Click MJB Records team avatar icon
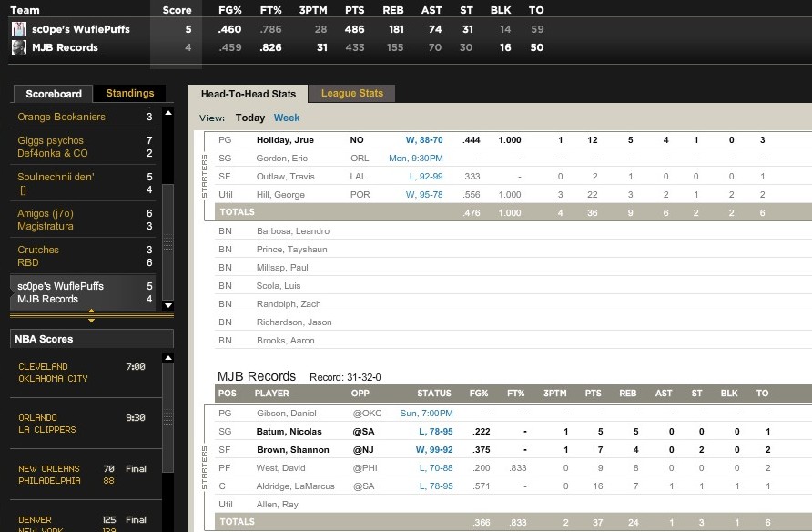This screenshot has height=532, width=812. pos(19,47)
